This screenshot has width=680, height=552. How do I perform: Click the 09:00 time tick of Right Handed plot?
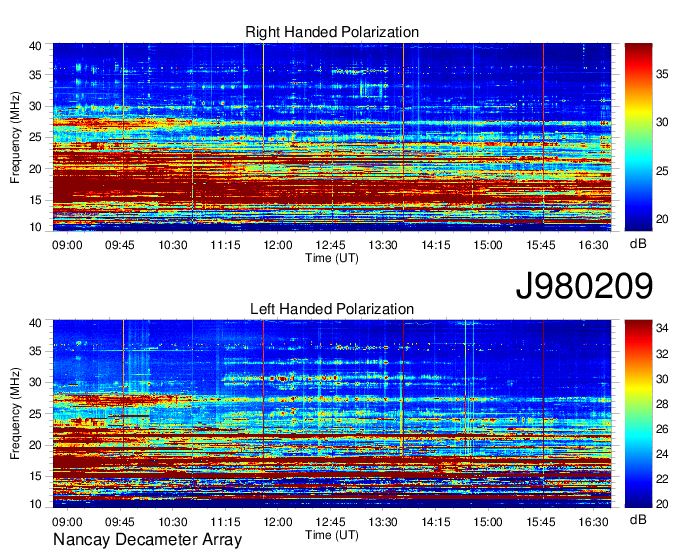pos(67,245)
